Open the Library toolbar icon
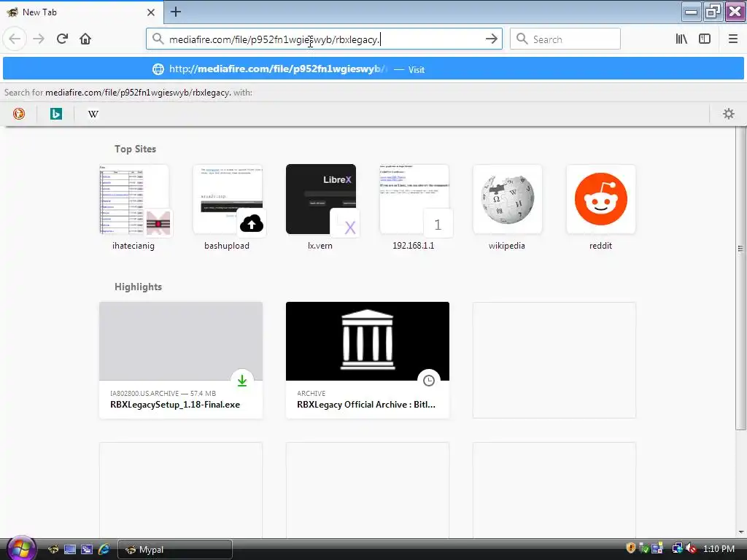 pyautogui.click(x=681, y=39)
